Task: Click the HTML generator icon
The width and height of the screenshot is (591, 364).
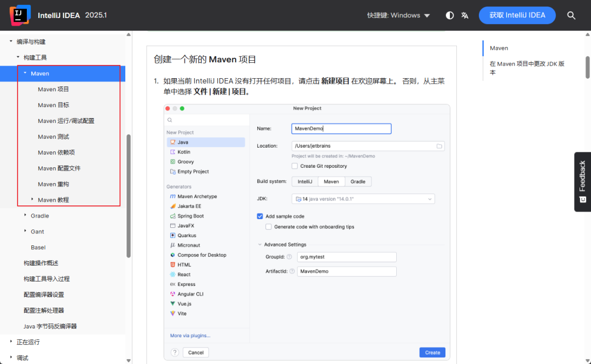Action: point(172,265)
